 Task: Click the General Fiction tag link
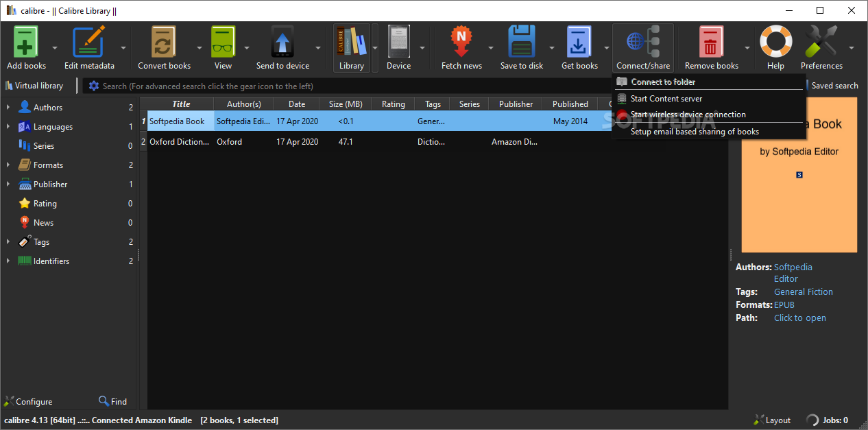tap(804, 292)
